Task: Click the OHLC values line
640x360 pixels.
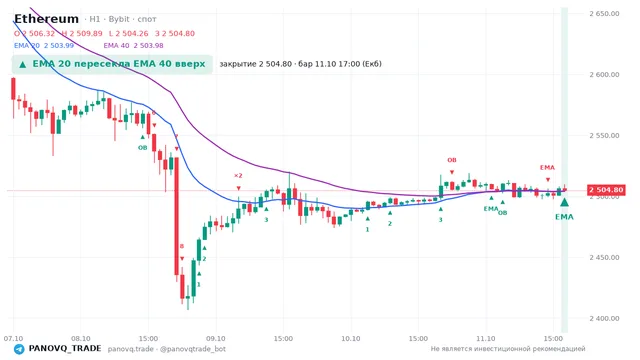Action: [x=104, y=33]
